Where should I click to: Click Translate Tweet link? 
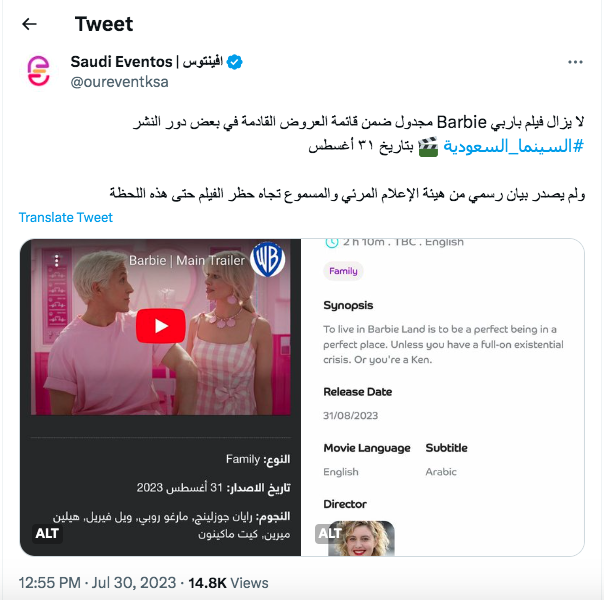click(x=65, y=217)
